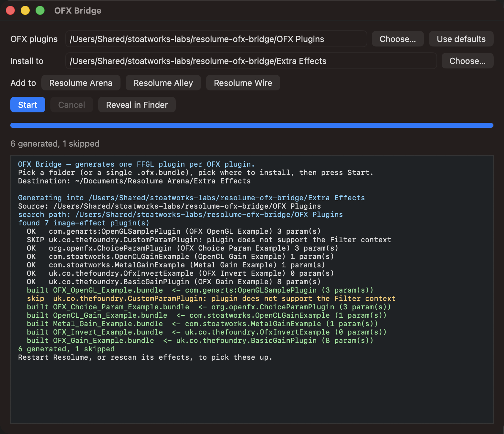Image resolution: width=504 pixels, height=434 pixels.
Task: Close the OFX Bridge window
Action: click(x=10, y=10)
